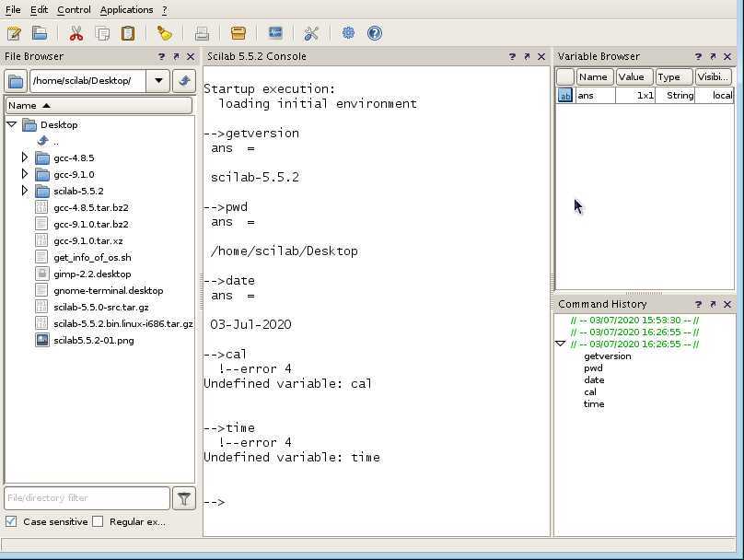Click the Console help question icon
744x560 pixels.
coord(512,56)
